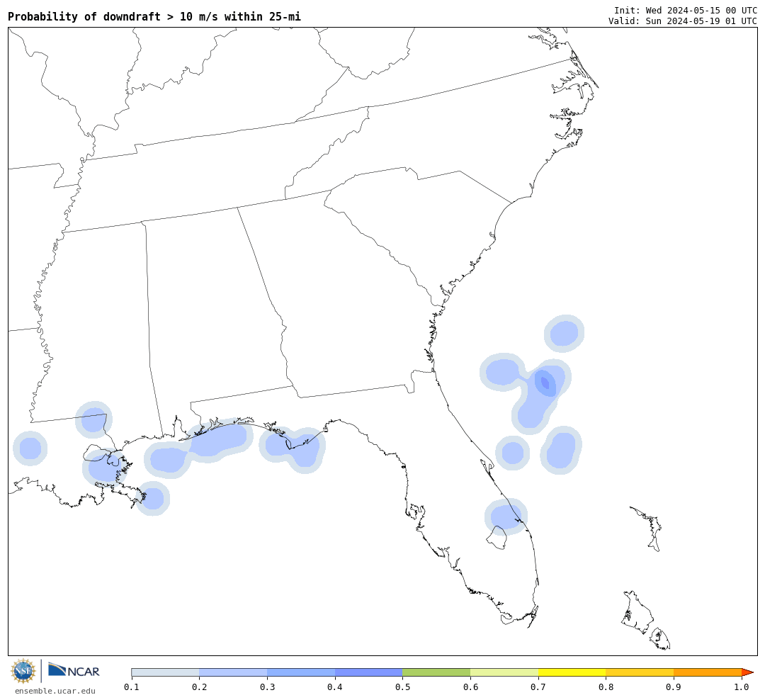The height and width of the screenshot is (700, 765).
Task: Click the red arrow tip of the colorbar
Action: point(747,672)
